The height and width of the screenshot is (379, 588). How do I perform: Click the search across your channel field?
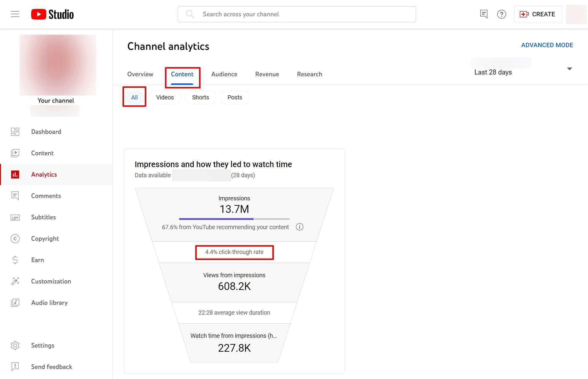click(297, 14)
